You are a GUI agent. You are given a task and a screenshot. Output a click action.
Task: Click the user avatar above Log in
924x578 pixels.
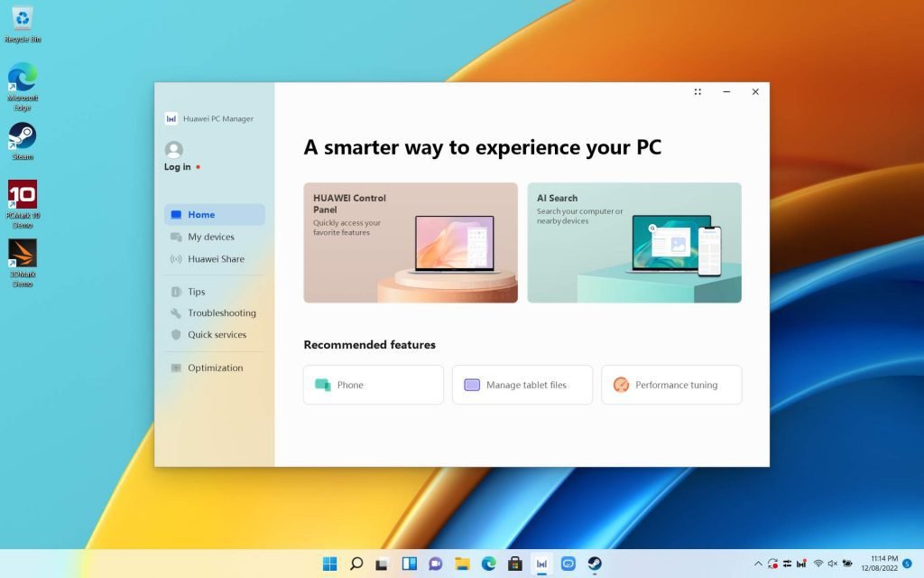point(174,149)
